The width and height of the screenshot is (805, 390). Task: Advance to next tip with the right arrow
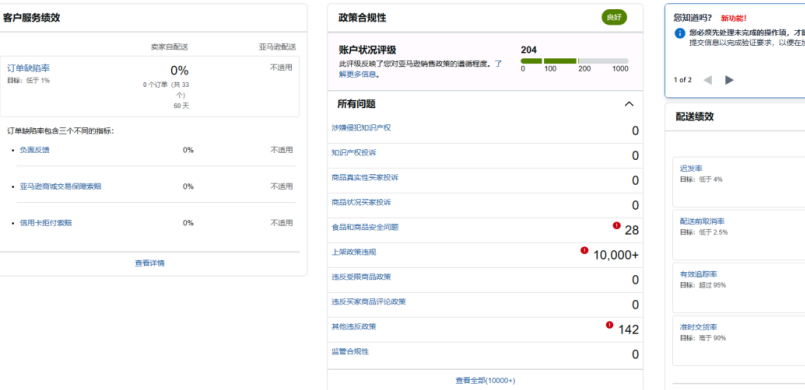click(729, 80)
